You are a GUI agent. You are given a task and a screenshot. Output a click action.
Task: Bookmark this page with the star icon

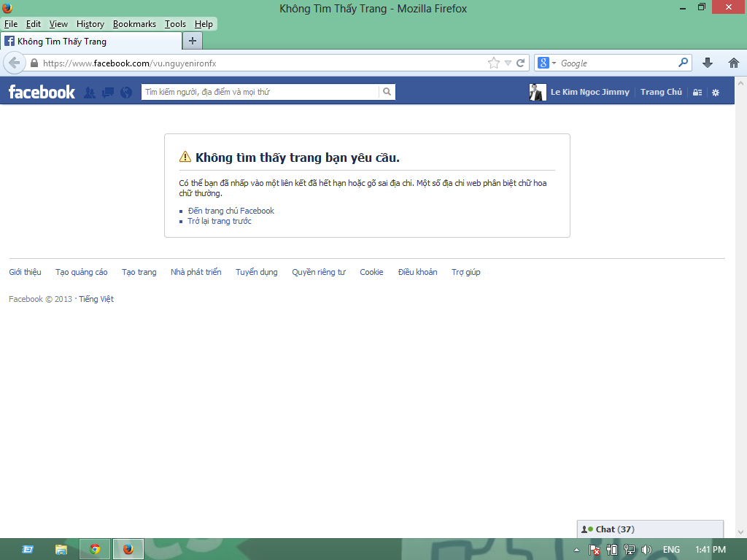coord(494,63)
